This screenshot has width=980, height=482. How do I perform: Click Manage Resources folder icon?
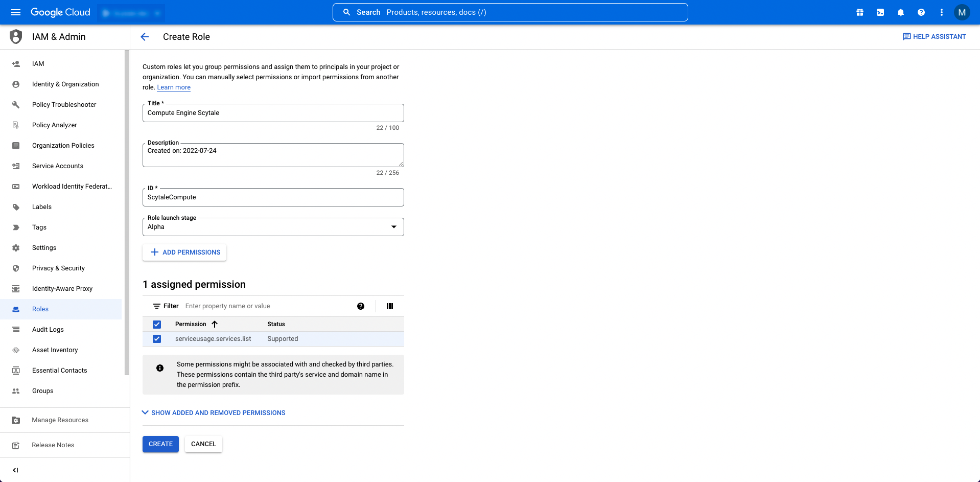click(16, 420)
